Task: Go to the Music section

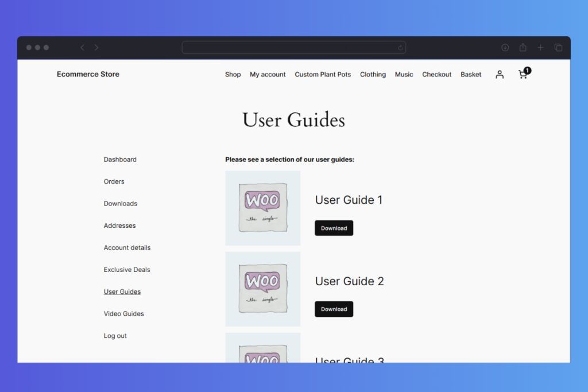Action: point(404,74)
